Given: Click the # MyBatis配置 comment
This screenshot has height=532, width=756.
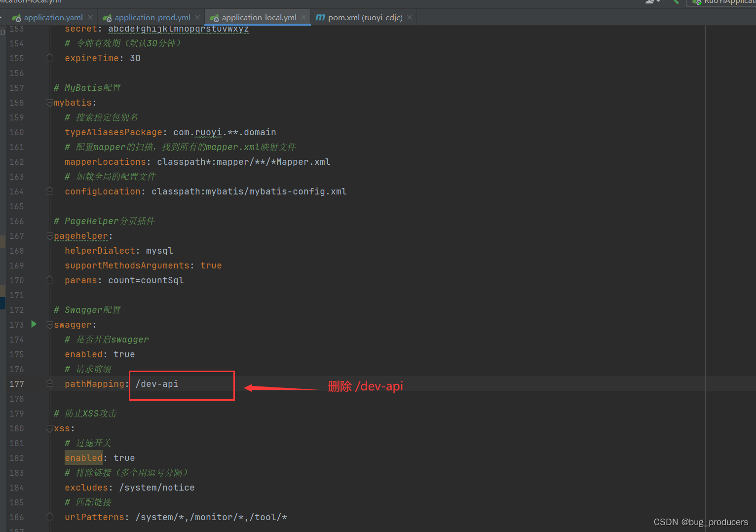Looking at the screenshot, I should pos(87,88).
